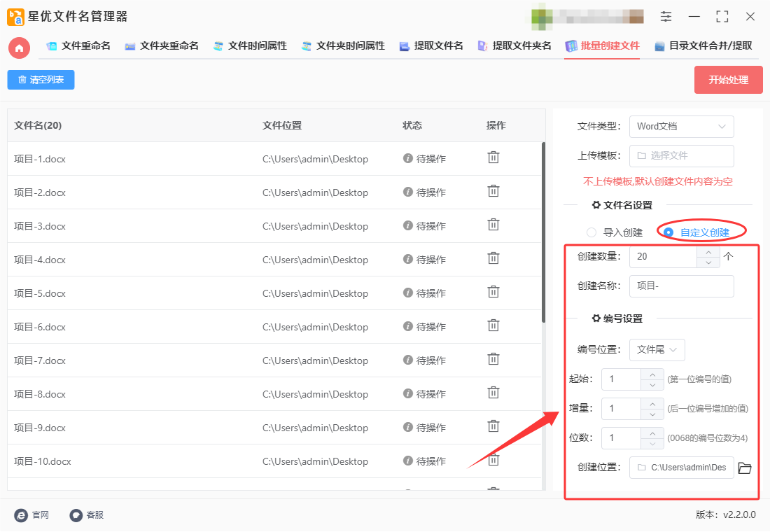Click the version v2.2.0.0 text
Screen dimensions: 770x532
coord(726,514)
